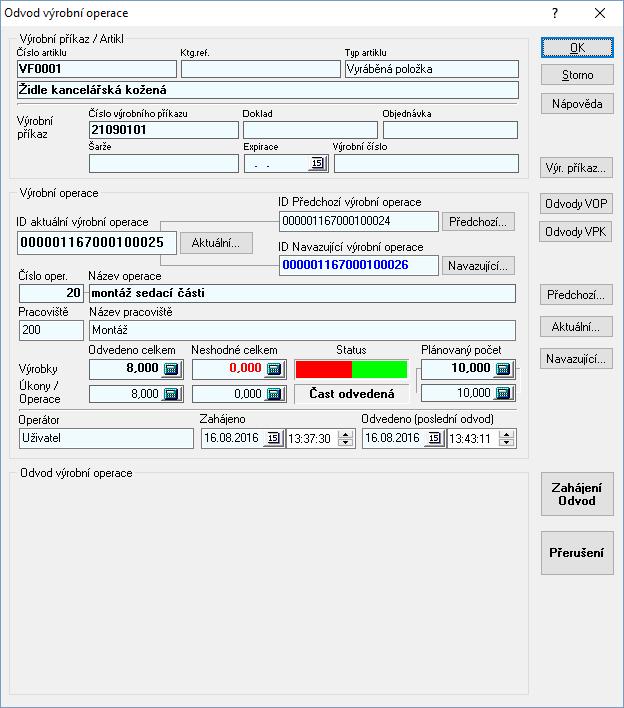Viewport: 624px width, 708px height.
Task: Click the Zahájeno time 13:37:30
Action: click(312, 438)
